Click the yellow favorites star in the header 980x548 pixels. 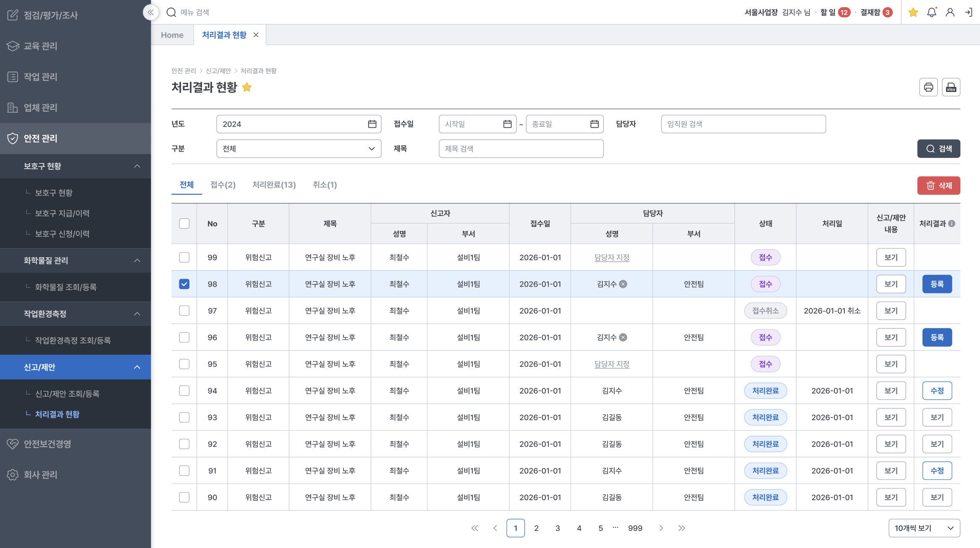pyautogui.click(x=913, y=12)
